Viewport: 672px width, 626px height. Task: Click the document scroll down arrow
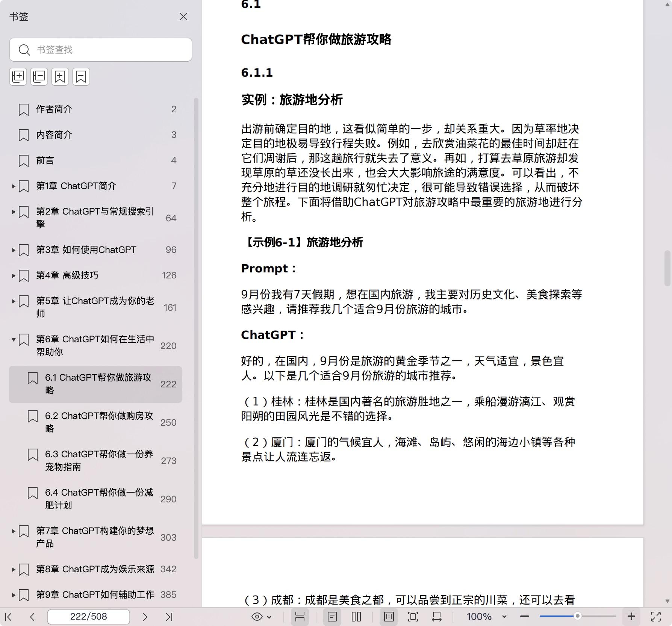point(667,601)
